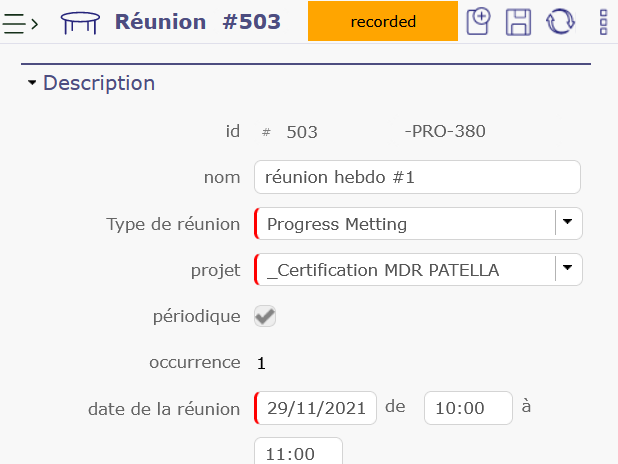Edit the nom field réunion hebdo #1
Image resolution: width=618 pixels, height=464 pixels.
(x=417, y=177)
